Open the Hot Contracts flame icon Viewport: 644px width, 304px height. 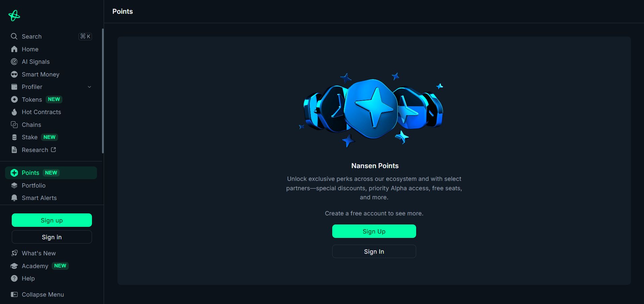[x=14, y=112]
